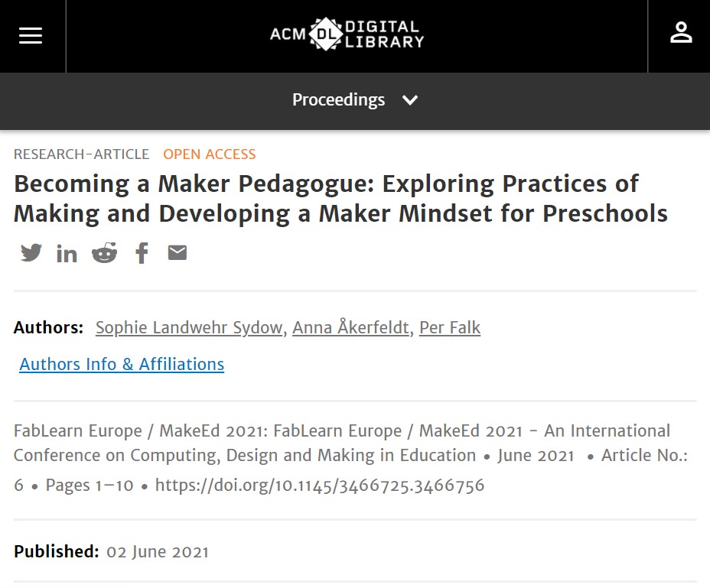This screenshot has width=710, height=588.
Task: Click the RESEARCH-ARTICLE label
Action: (82, 154)
